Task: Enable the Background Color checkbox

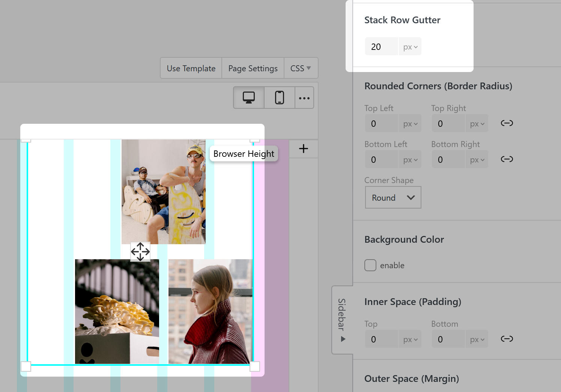Action: click(x=370, y=265)
